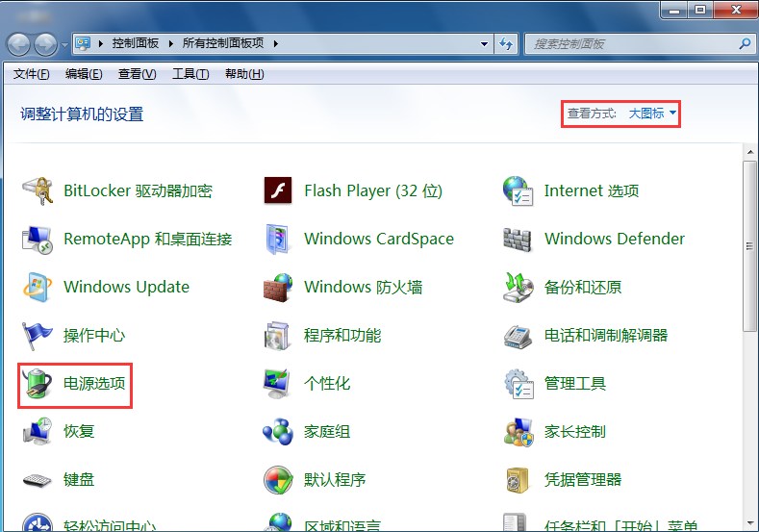Click in the 搜索控制面板 search box
Image resolution: width=759 pixels, height=532 pixels.
630,44
